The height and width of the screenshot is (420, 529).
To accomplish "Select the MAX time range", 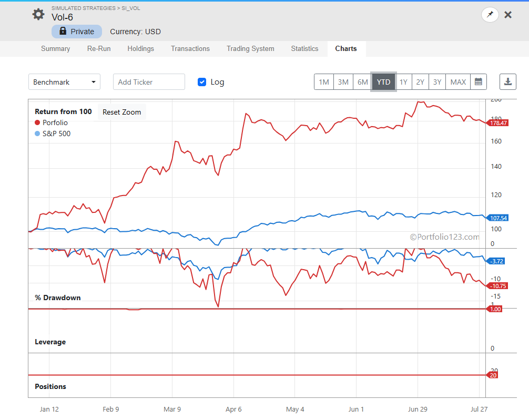I will 458,82.
